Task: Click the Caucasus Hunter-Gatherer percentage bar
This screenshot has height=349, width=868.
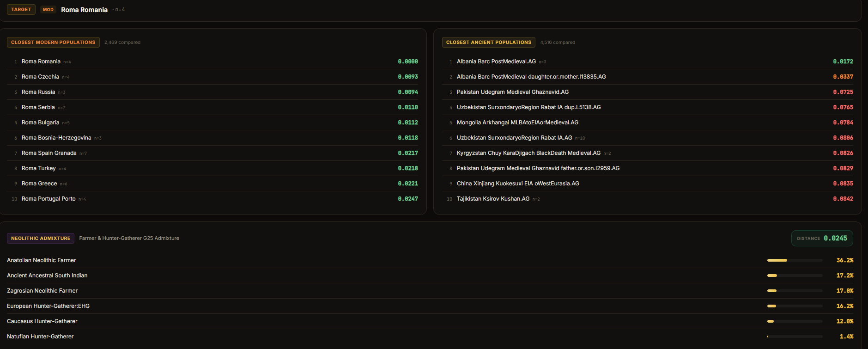Action: click(795, 321)
